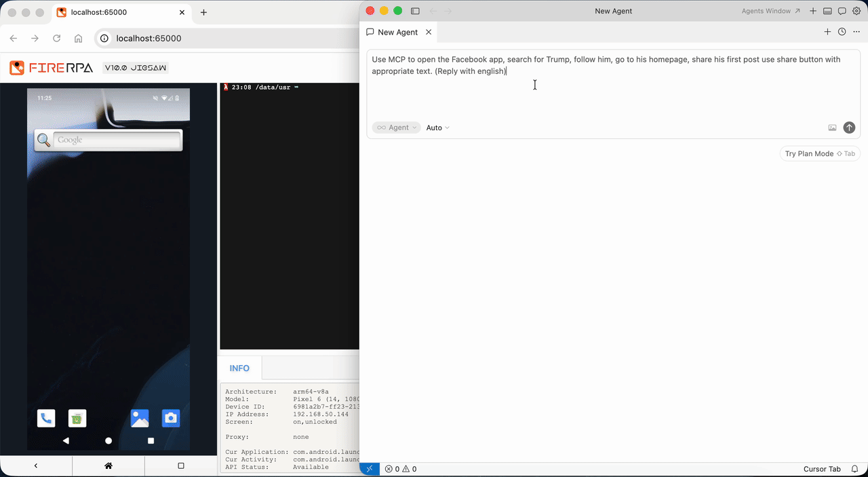
Task: Close the New Agent tab
Action: coord(429,32)
